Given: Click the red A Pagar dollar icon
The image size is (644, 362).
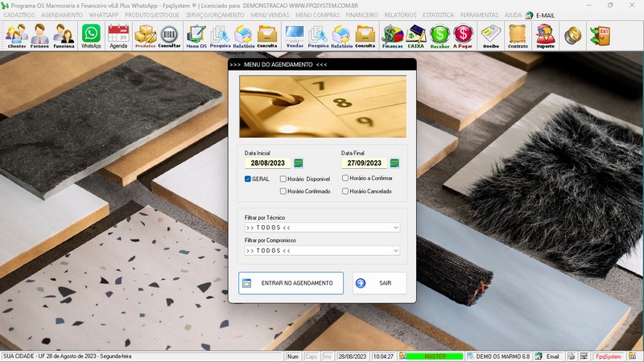Looking at the screenshot, I should [463, 35].
